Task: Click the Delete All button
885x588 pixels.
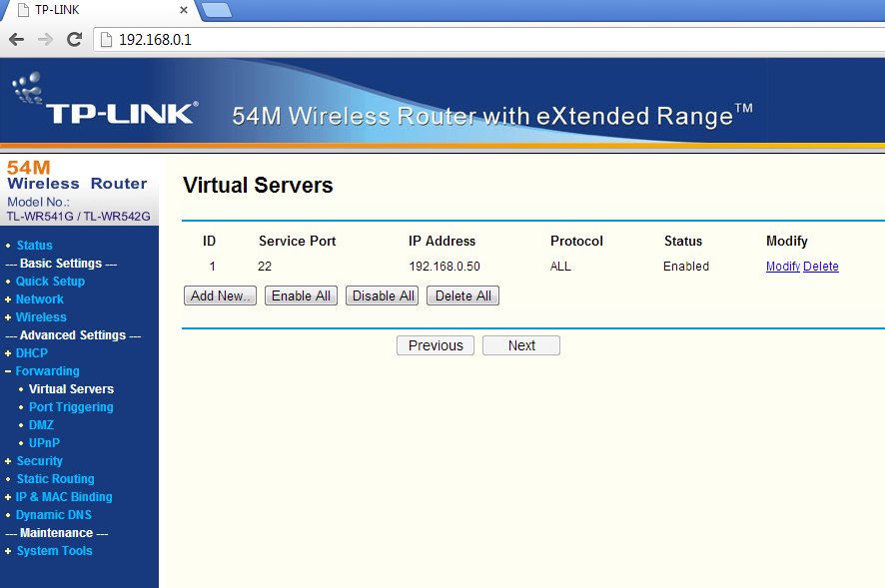Action: (462, 295)
